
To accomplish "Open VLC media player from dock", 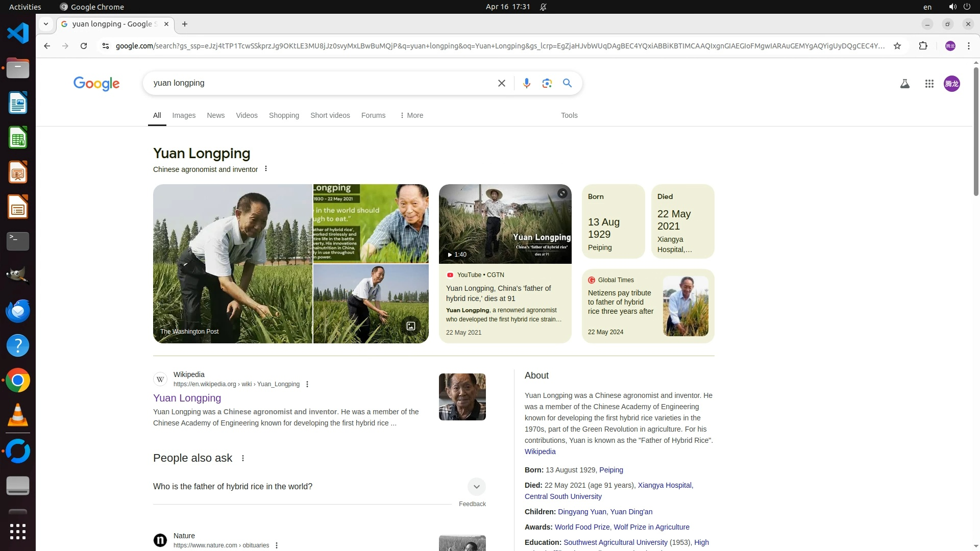I will tap(18, 415).
